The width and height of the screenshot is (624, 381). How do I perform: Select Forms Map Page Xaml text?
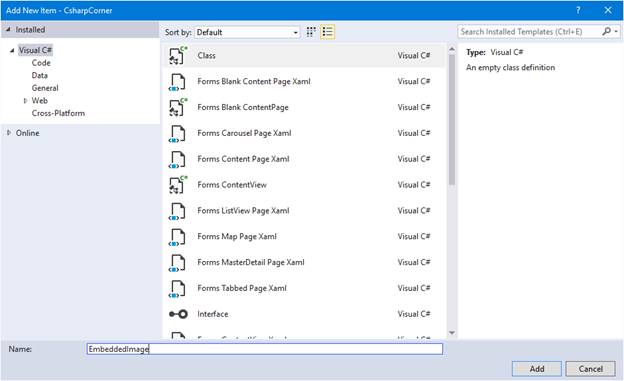tap(237, 236)
